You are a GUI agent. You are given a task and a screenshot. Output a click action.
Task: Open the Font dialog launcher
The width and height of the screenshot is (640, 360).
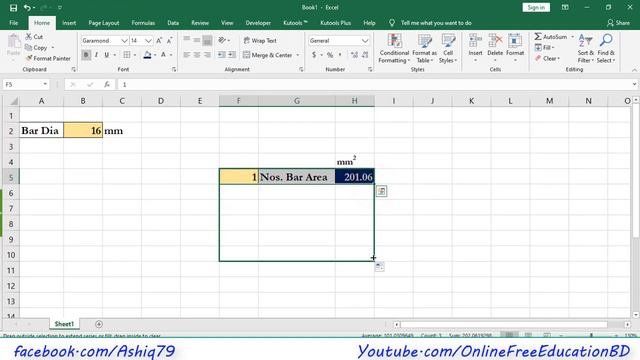174,69
